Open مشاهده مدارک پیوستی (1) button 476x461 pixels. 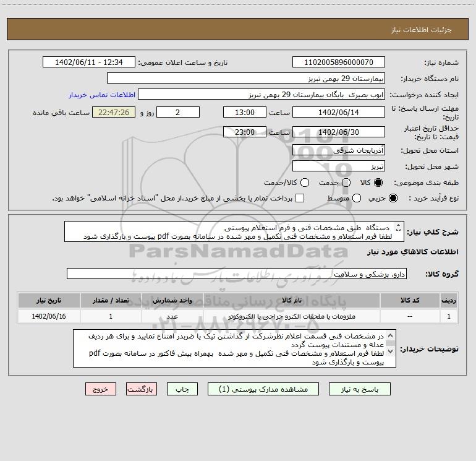(263, 389)
